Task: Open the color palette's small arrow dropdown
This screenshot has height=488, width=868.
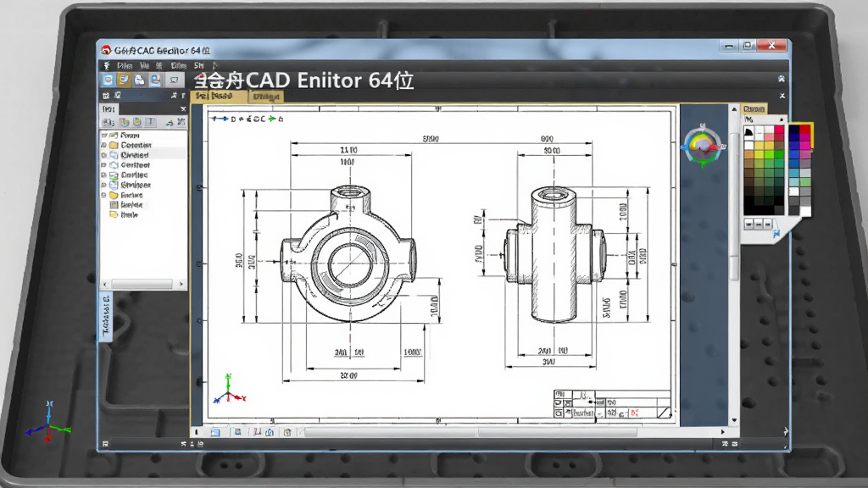Action: (x=782, y=119)
